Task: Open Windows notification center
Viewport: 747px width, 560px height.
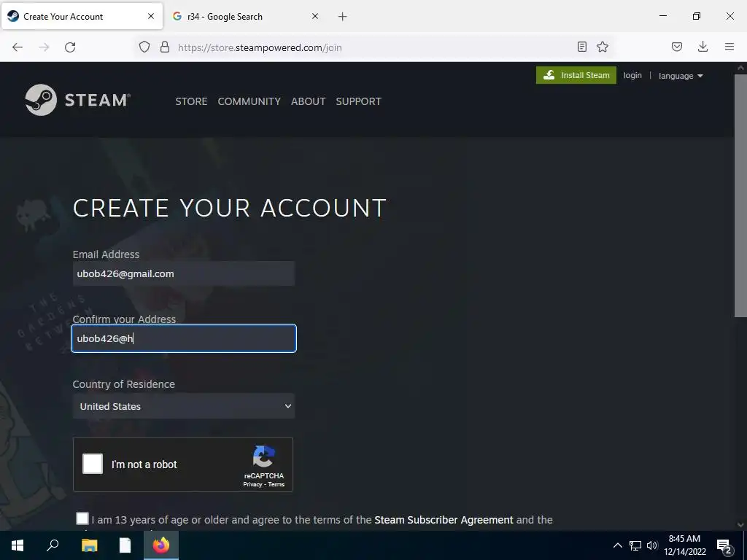Action: coord(724,547)
